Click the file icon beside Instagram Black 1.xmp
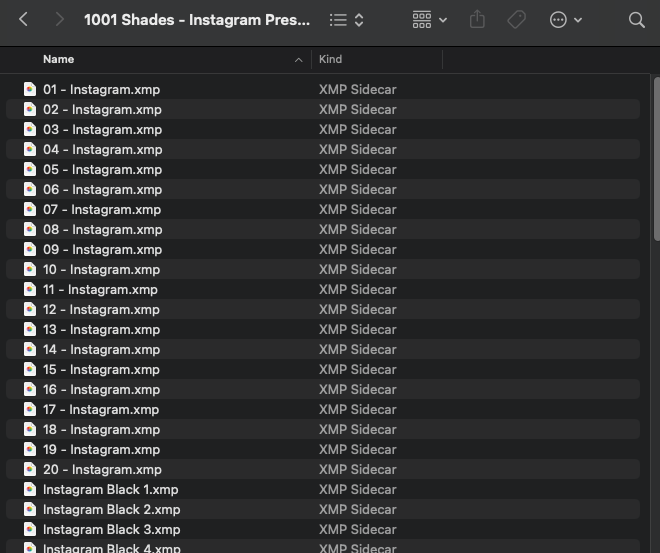This screenshot has height=553, width=660. click(30, 489)
